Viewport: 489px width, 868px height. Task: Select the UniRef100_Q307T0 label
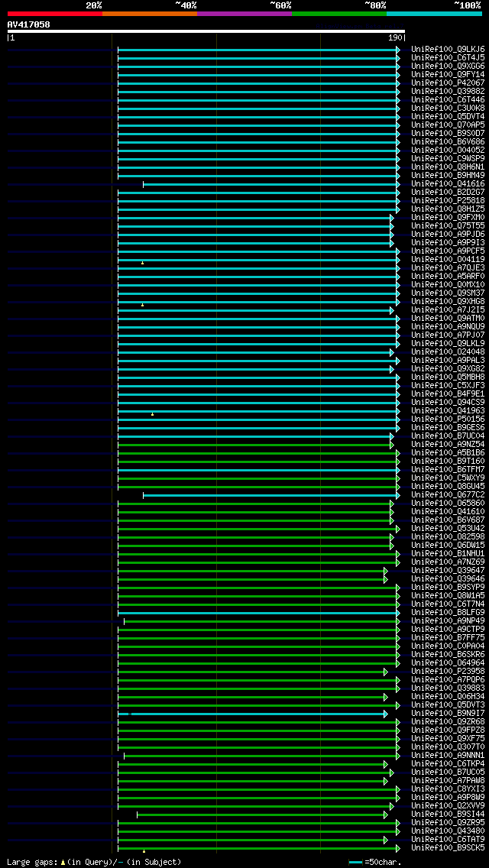[x=448, y=747]
